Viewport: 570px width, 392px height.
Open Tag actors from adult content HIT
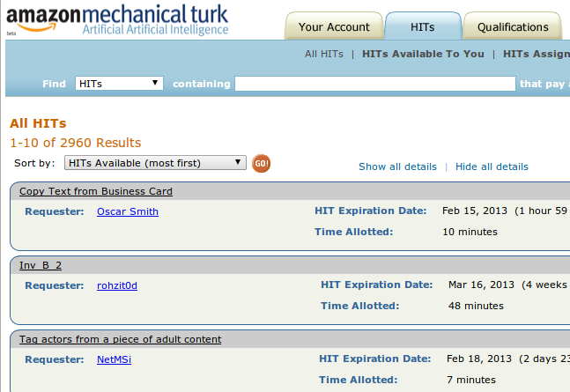(x=121, y=339)
